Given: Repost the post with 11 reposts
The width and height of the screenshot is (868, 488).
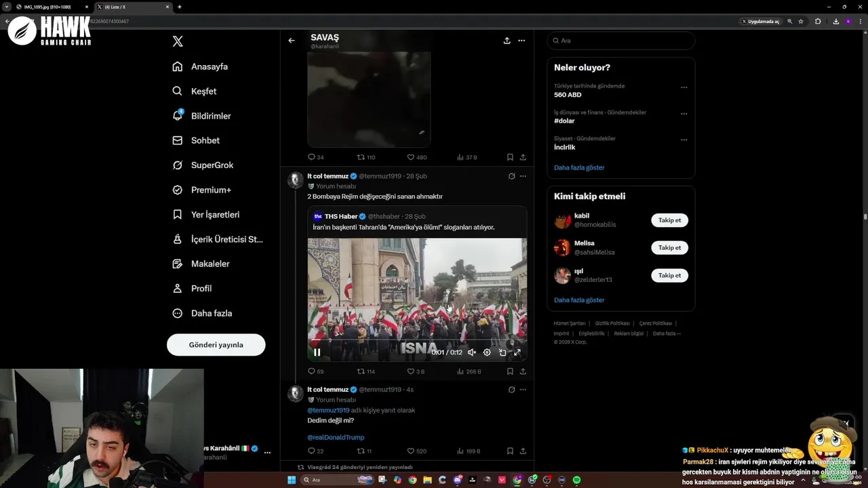Looking at the screenshot, I should (364, 451).
